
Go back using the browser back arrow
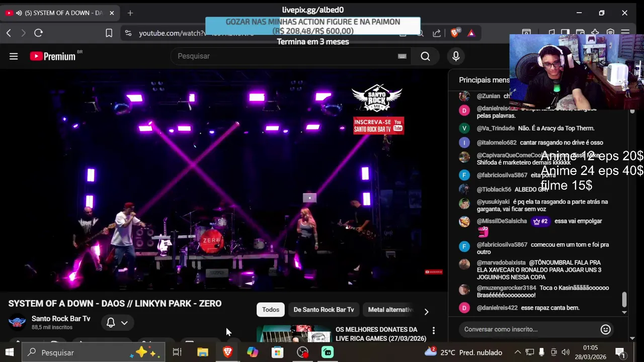(x=9, y=33)
